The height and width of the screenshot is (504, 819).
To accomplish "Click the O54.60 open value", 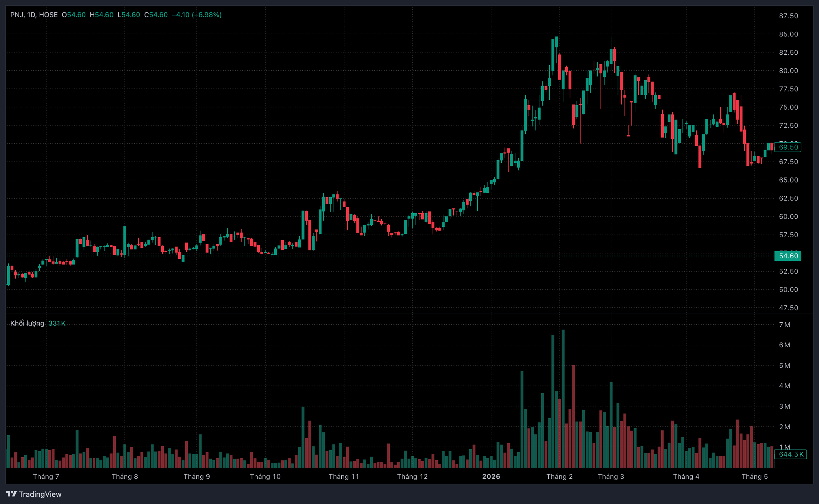I will 74,15.
